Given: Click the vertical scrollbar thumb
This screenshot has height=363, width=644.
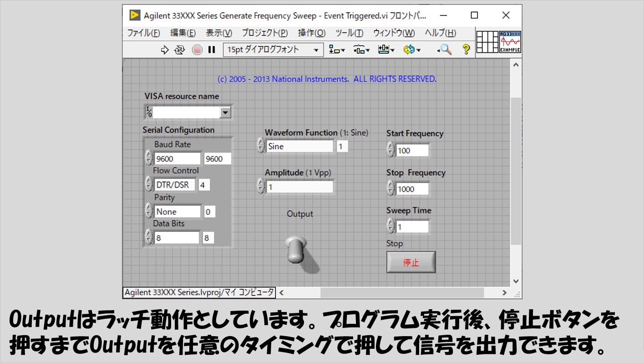Looking at the screenshot, I should coord(516,171).
